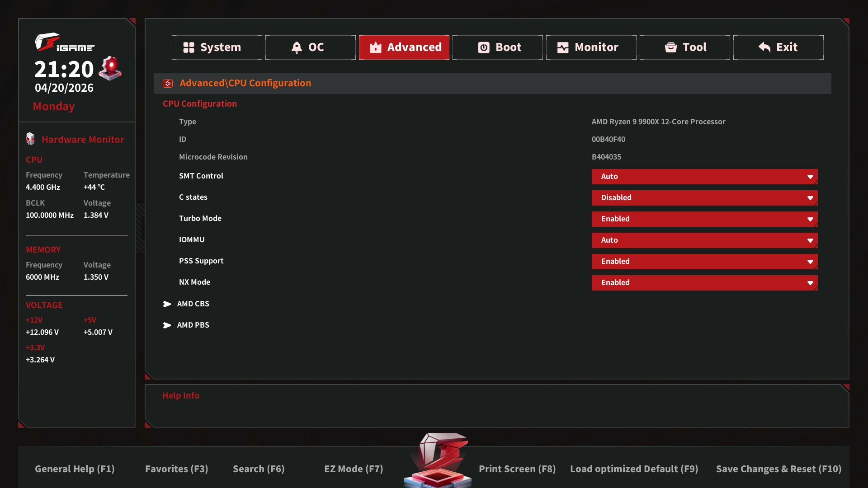
Task: Click the arrow icon next to AMD CBS
Action: pyautogui.click(x=167, y=304)
